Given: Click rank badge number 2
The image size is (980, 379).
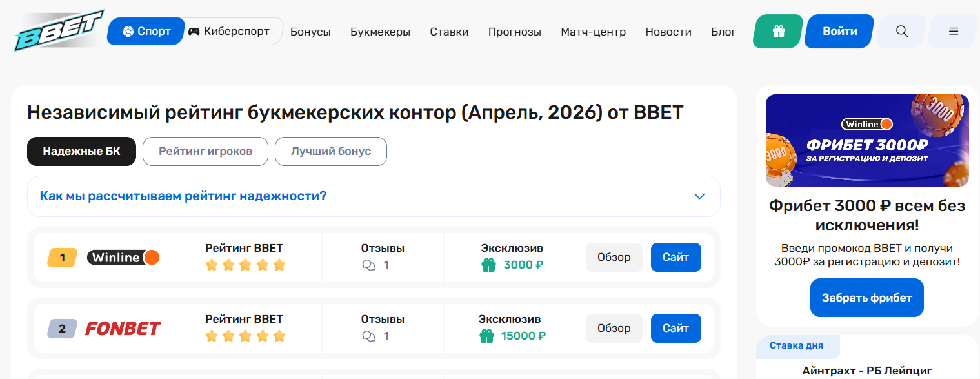Looking at the screenshot, I should (63, 329).
